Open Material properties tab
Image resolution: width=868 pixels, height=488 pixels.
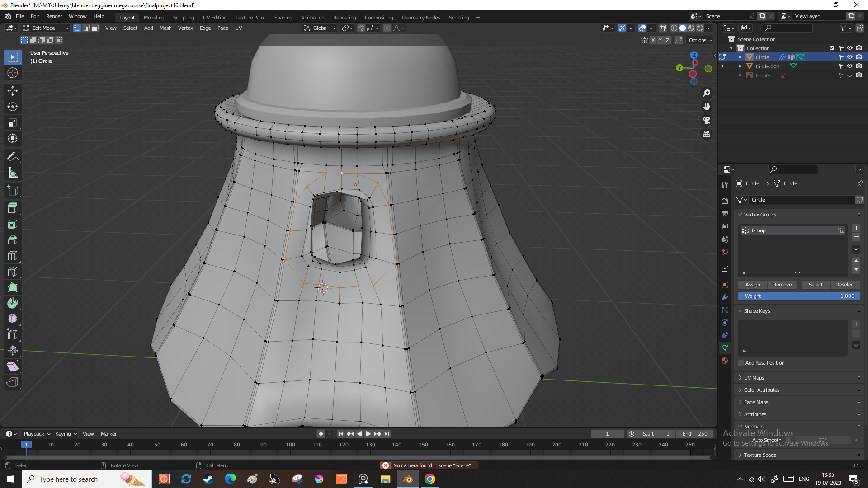click(x=725, y=361)
